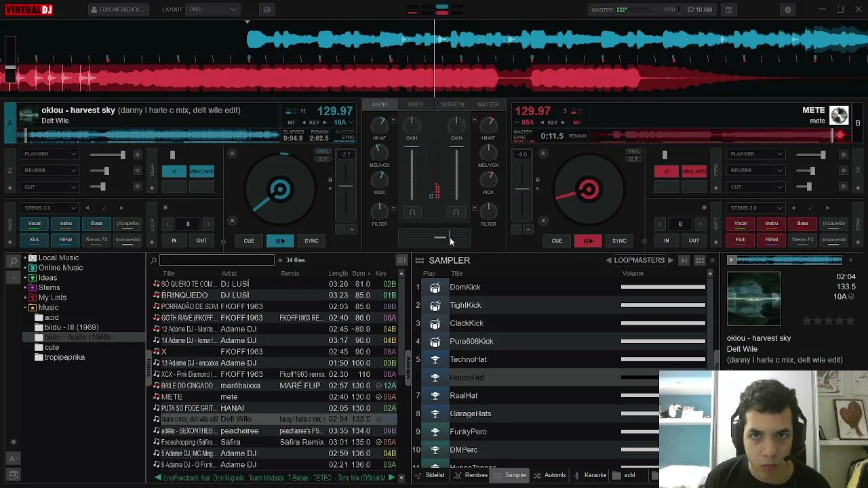The height and width of the screenshot is (488, 868).
Task: Toggle VINYL mode on deck B
Action: 633,151
